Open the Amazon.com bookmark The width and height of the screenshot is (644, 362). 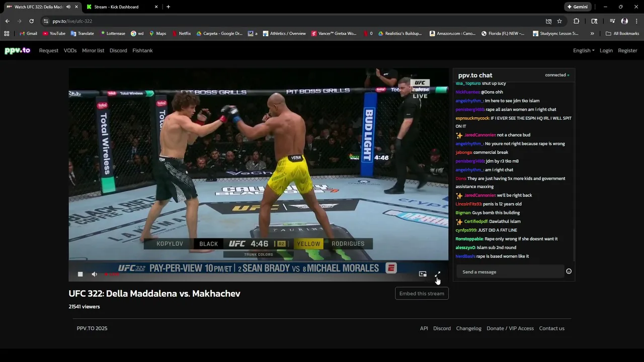tap(452, 34)
